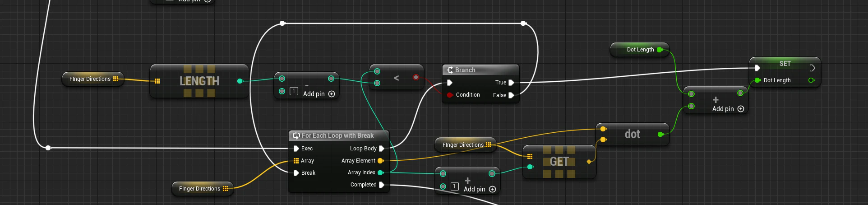Select For Each Loop with Break node title
Screen dimensions: 868x205
[x=337, y=135]
